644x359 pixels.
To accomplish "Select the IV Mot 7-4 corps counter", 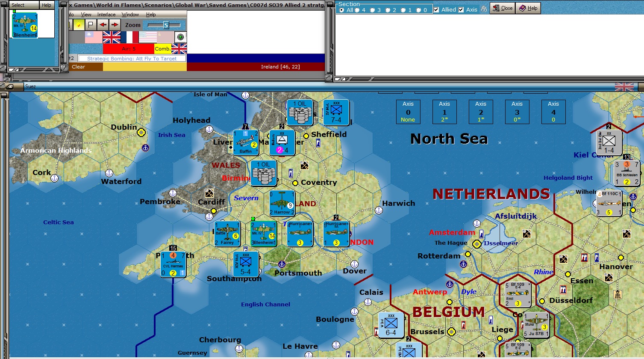I will tap(336, 112).
